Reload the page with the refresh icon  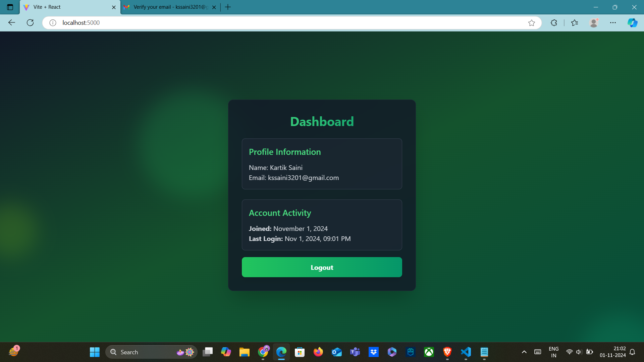(x=30, y=23)
